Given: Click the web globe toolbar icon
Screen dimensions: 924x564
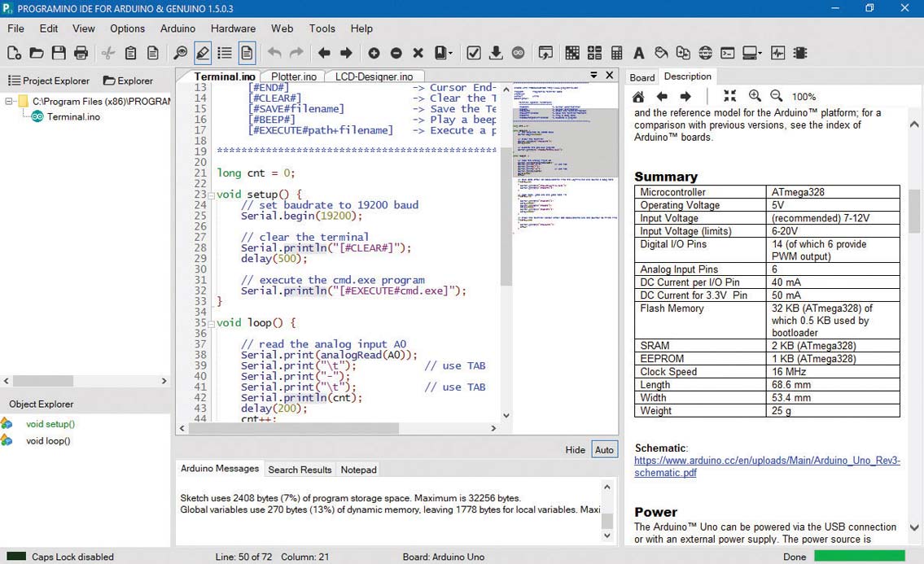Looking at the screenshot, I should click(x=705, y=53).
